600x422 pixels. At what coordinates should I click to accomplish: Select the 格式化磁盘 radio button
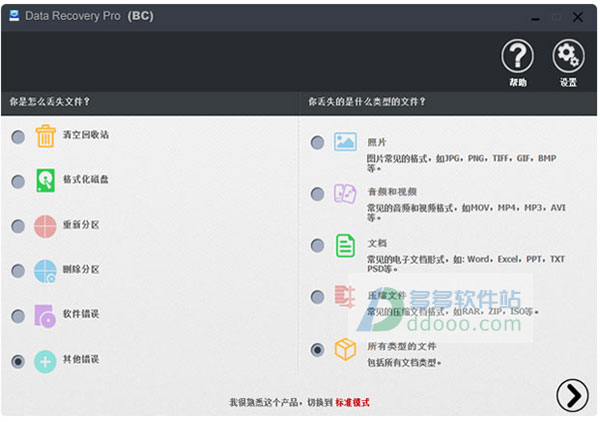coord(18,181)
